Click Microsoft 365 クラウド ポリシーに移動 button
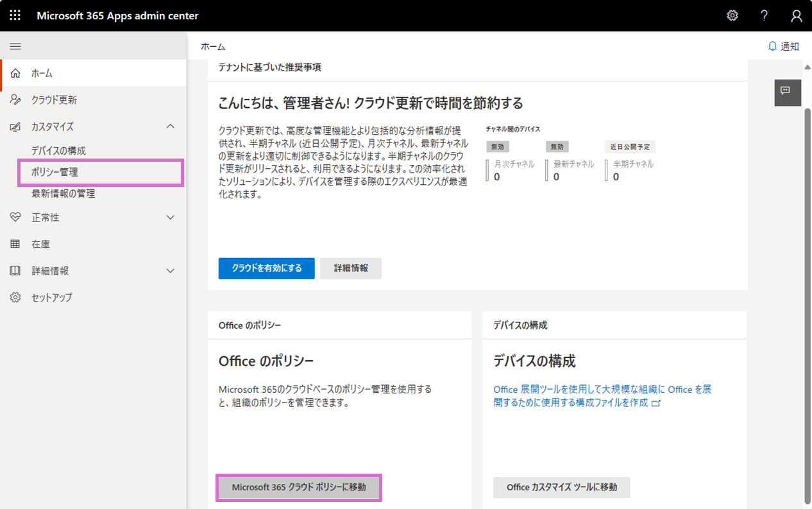812x509 pixels. tap(299, 487)
